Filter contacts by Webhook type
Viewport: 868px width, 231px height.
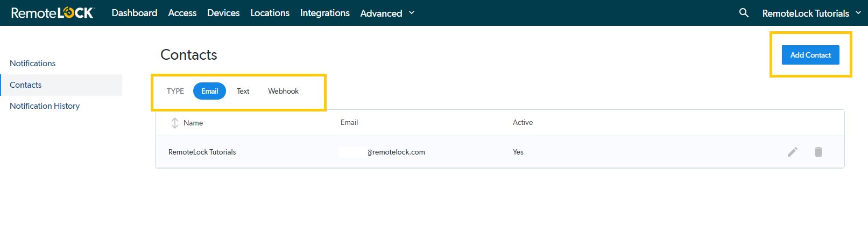coord(284,91)
